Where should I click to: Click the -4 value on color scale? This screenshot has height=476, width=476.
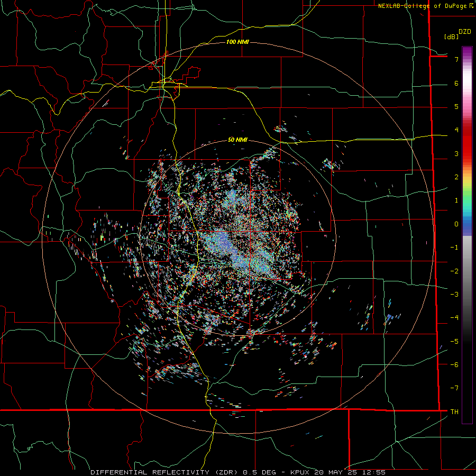tap(454, 318)
